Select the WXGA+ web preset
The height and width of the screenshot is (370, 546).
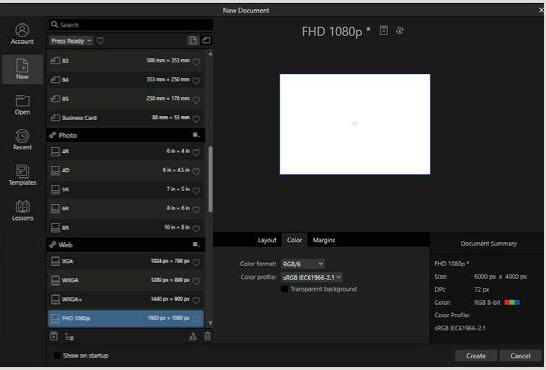pyautogui.click(x=126, y=299)
